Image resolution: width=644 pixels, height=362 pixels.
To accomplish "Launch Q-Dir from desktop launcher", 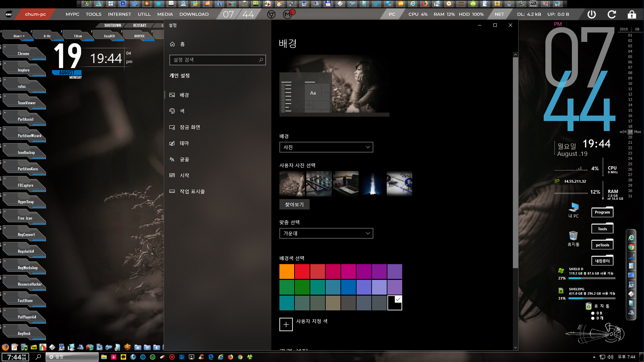I will tap(47, 36).
